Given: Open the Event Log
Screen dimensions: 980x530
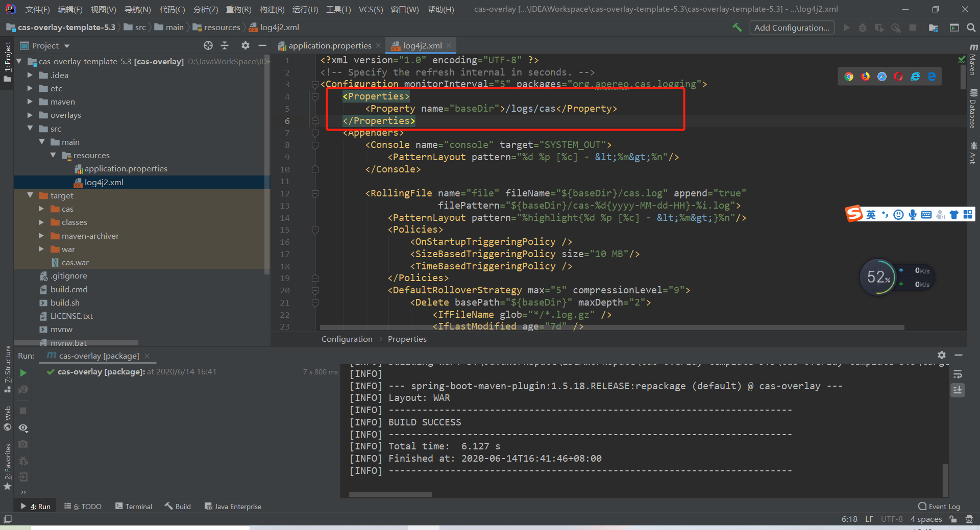Looking at the screenshot, I should tap(939, 507).
